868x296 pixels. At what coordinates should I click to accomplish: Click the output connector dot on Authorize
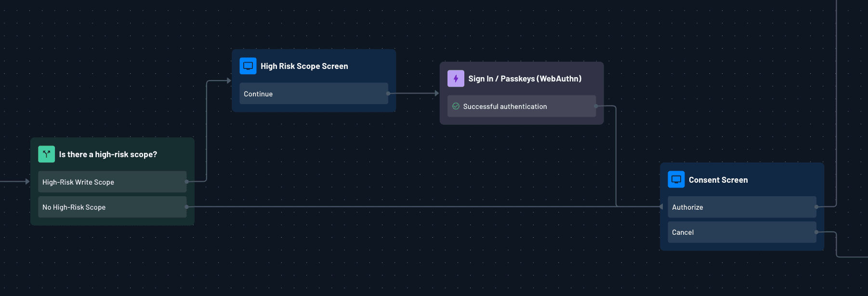pyautogui.click(x=816, y=207)
